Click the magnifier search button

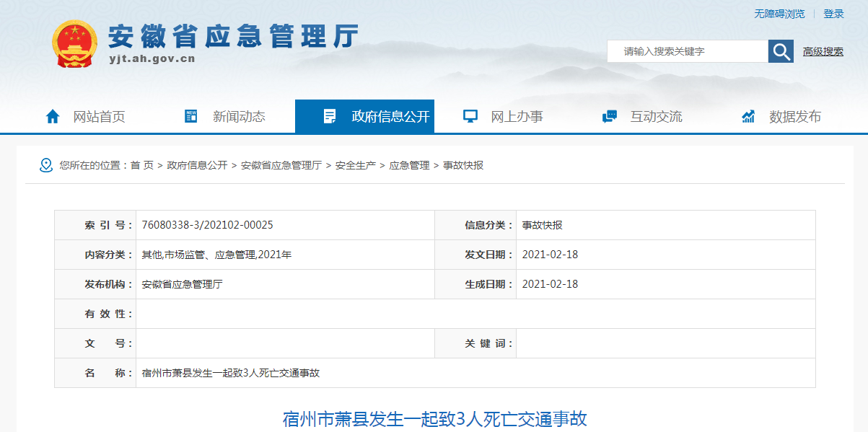(x=781, y=51)
